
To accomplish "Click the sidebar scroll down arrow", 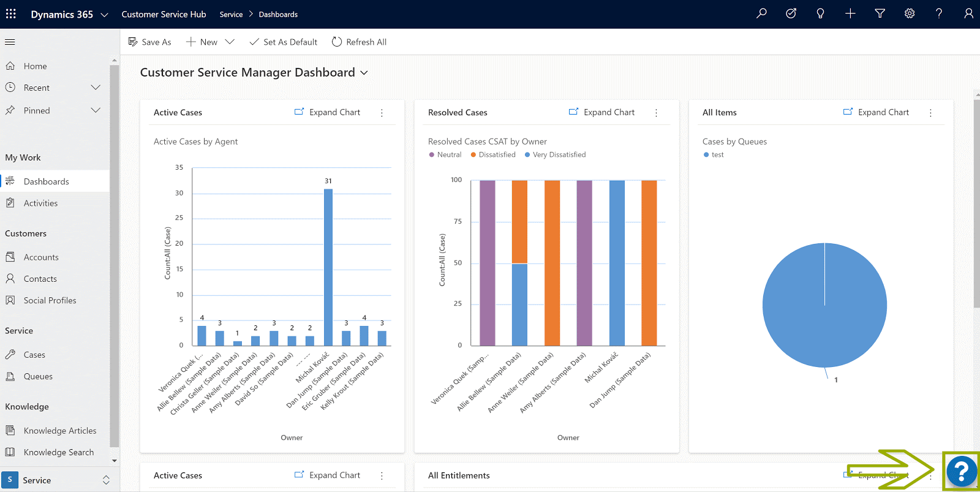I will tap(115, 460).
